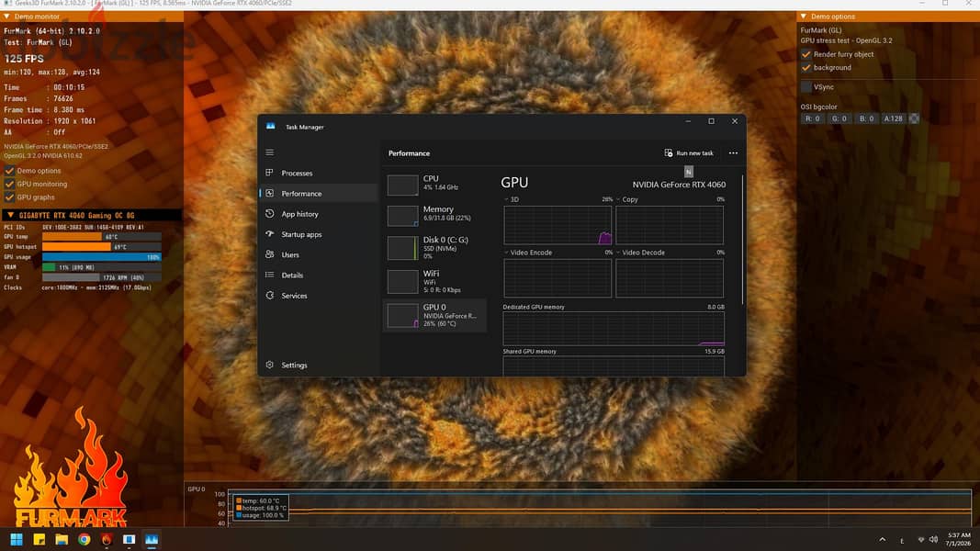The image size is (980, 551).
Task: Select the CPU performance entry
Action: click(x=435, y=185)
